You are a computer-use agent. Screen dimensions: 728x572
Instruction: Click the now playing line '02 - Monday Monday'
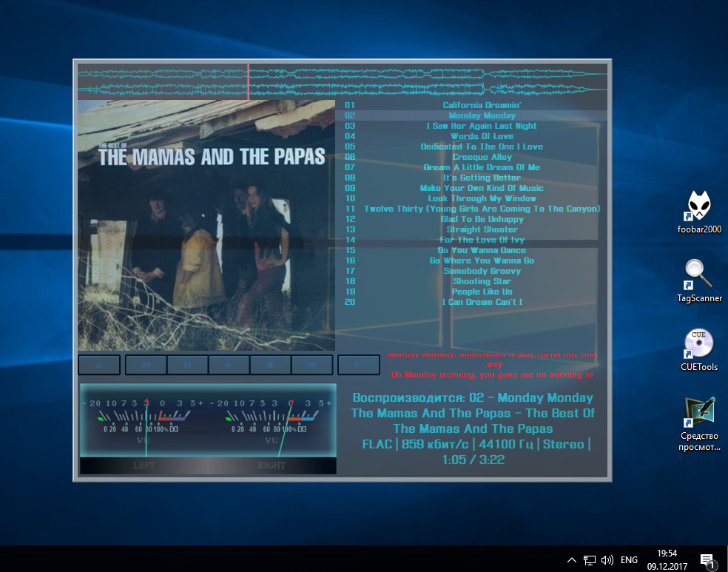pyautogui.click(x=473, y=398)
